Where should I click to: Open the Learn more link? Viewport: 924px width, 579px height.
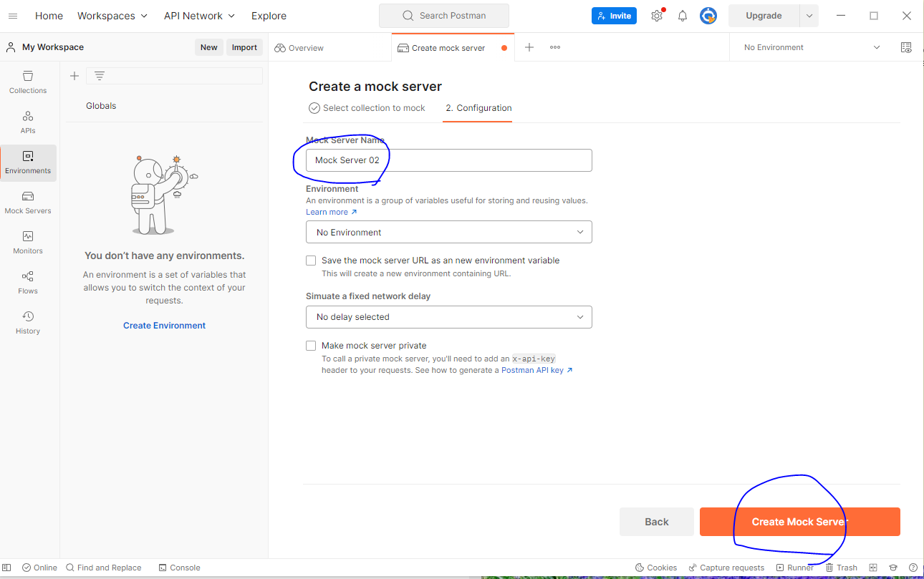tap(331, 212)
